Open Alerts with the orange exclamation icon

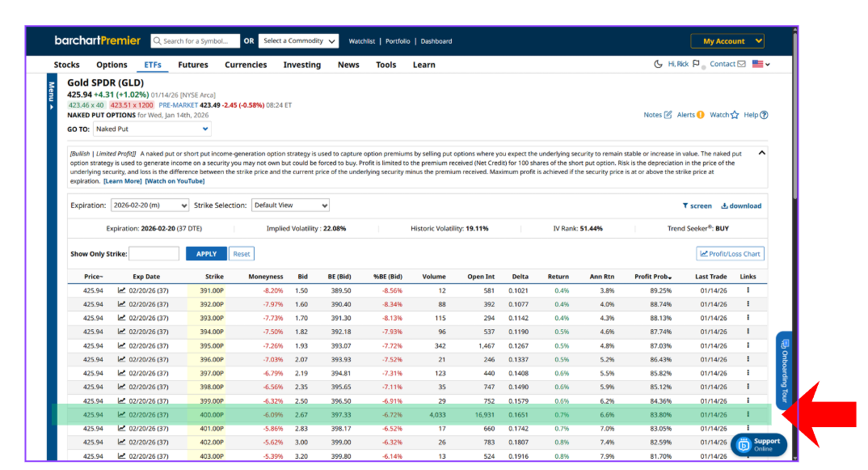(700, 115)
